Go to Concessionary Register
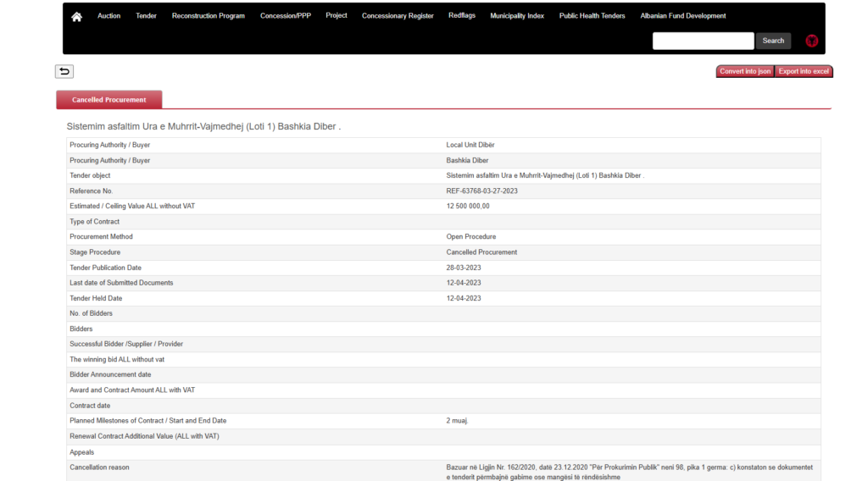The width and height of the screenshot is (868, 481). (x=398, y=16)
